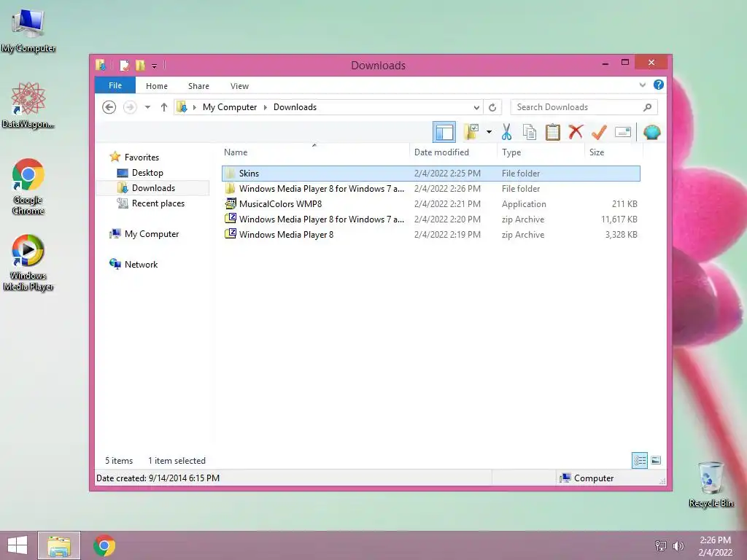Viewport: 747px width, 560px height.
Task: Click the New folder quick access icon
Action: 140,65
